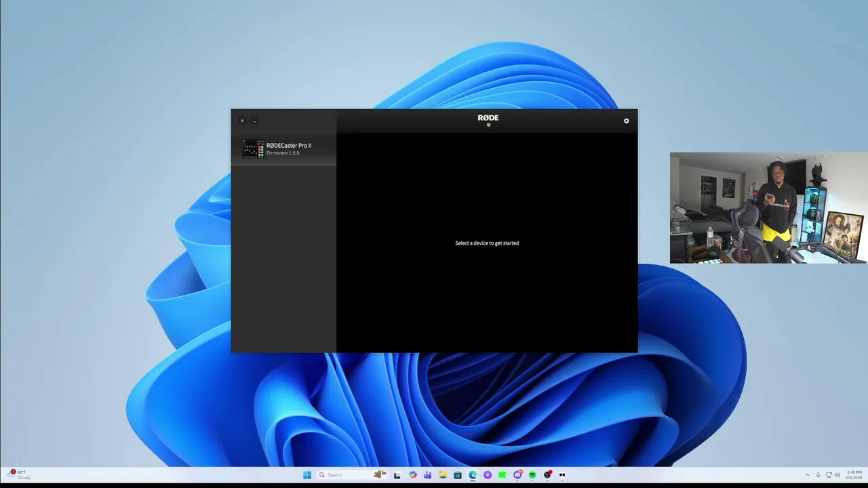The image size is (868, 488).
Task: Open the green app icon in taskbar
Action: [x=502, y=475]
